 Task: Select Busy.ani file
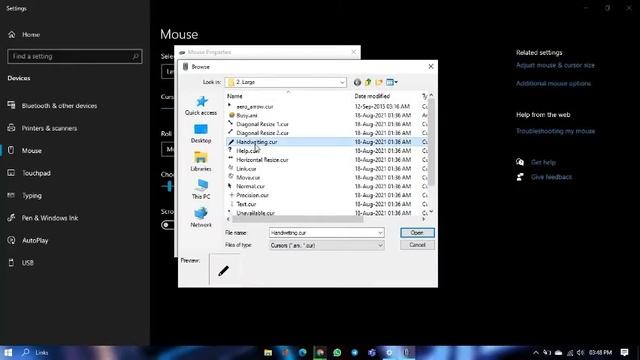pos(247,116)
